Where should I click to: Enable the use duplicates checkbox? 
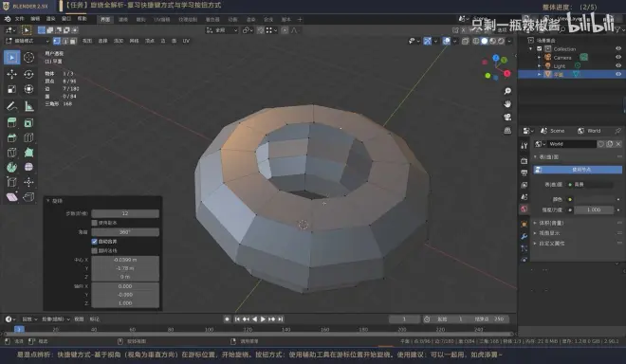(95, 223)
